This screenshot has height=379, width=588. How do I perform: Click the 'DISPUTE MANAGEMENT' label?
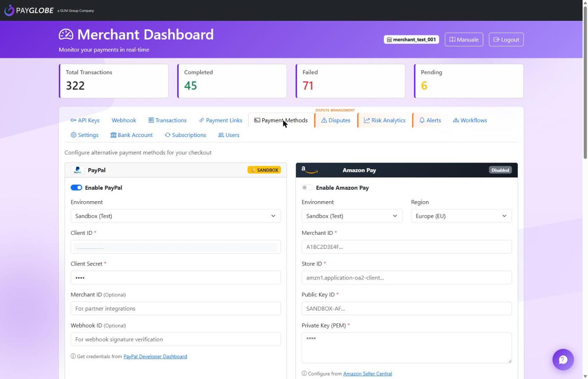point(335,110)
